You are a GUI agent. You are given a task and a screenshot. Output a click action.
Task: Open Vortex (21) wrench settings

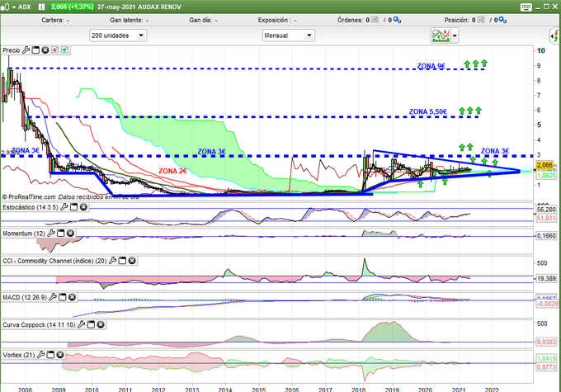click(x=40, y=355)
